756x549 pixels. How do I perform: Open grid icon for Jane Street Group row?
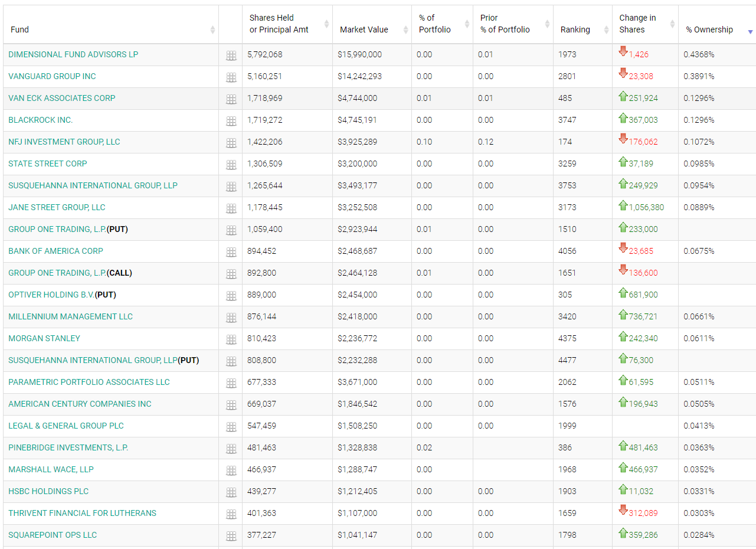[x=231, y=208]
